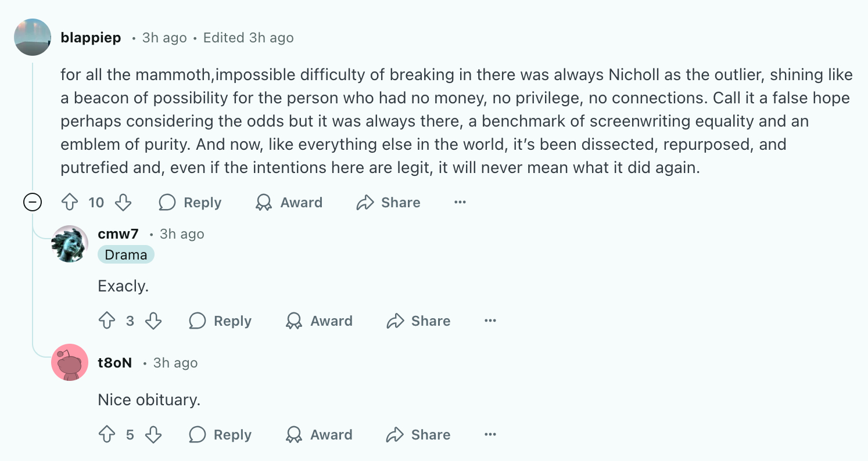The image size is (868, 461).
Task: Downvote blappiep's comment
Action: pos(123,203)
